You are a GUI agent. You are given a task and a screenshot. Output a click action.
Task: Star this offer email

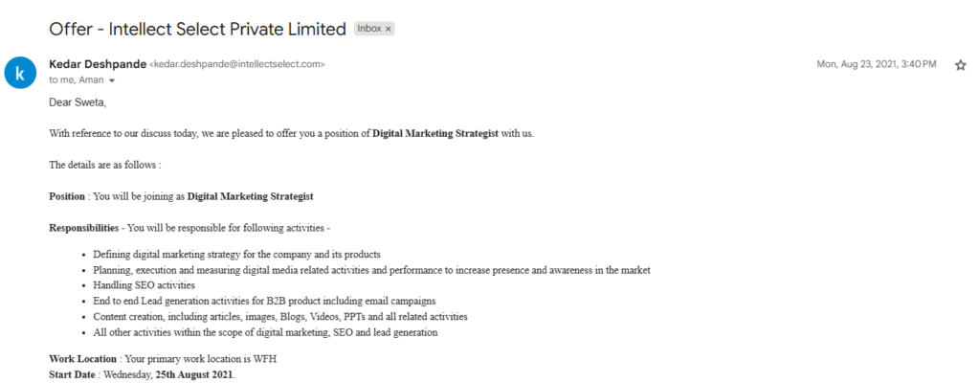pyautogui.click(x=961, y=65)
